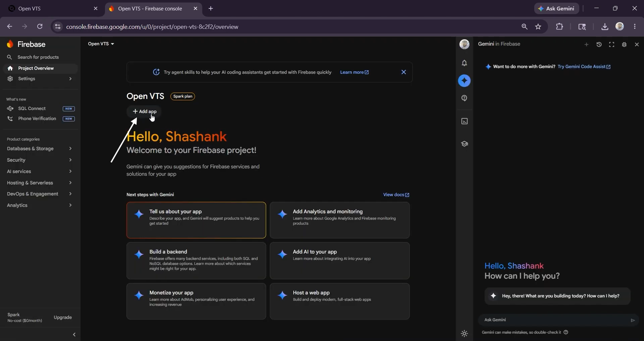Open Gemini chat history icon

tap(599, 44)
